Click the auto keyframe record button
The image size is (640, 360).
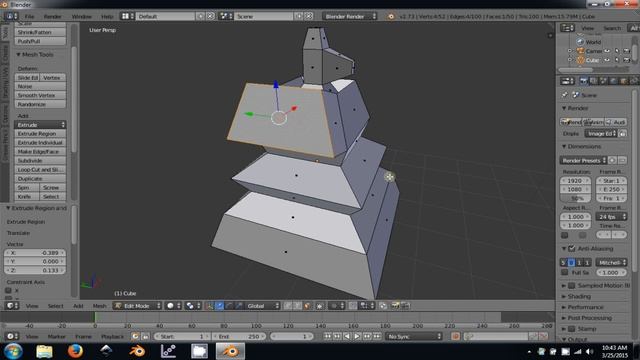pyautogui.click(x=456, y=336)
